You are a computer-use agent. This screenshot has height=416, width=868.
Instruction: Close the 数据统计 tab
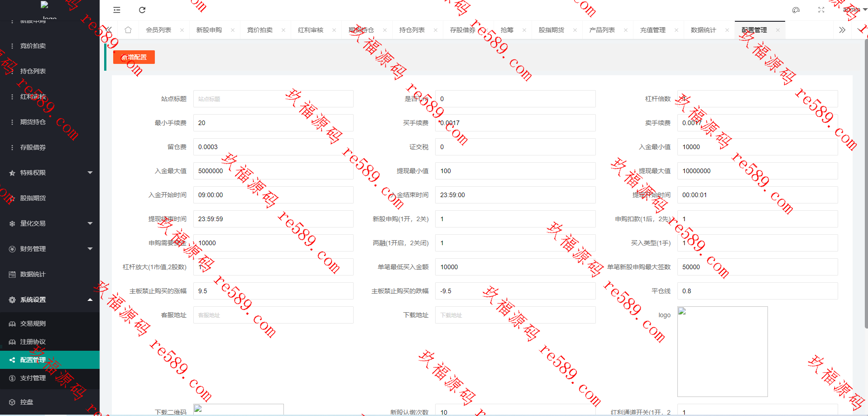[727, 30]
